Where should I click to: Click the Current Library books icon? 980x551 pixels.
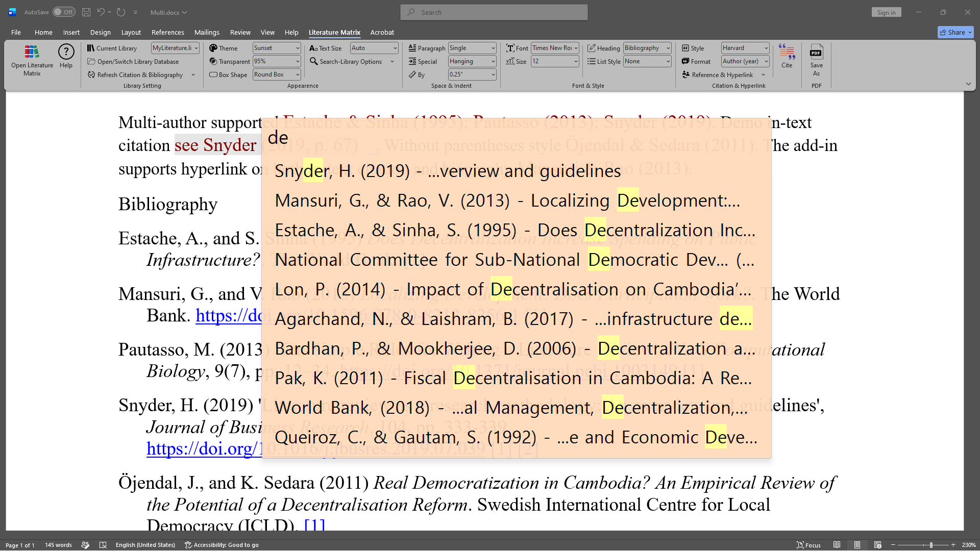pos(91,48)
